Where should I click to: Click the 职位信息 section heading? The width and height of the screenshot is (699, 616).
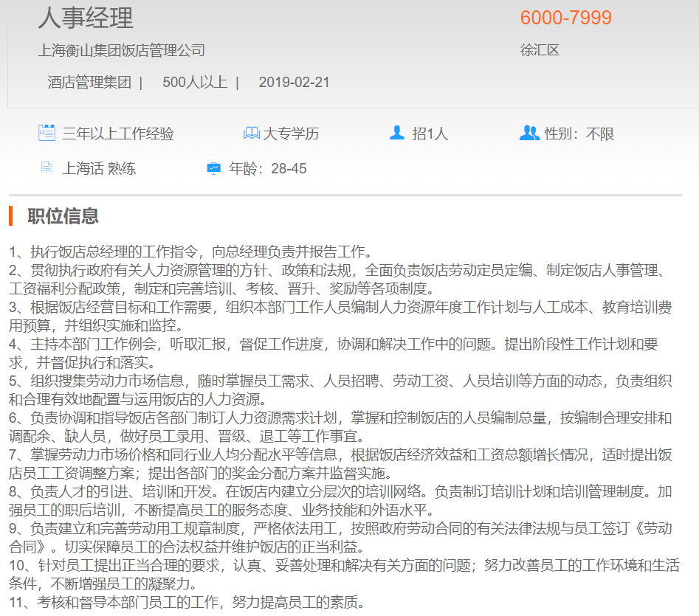(63, 216)
